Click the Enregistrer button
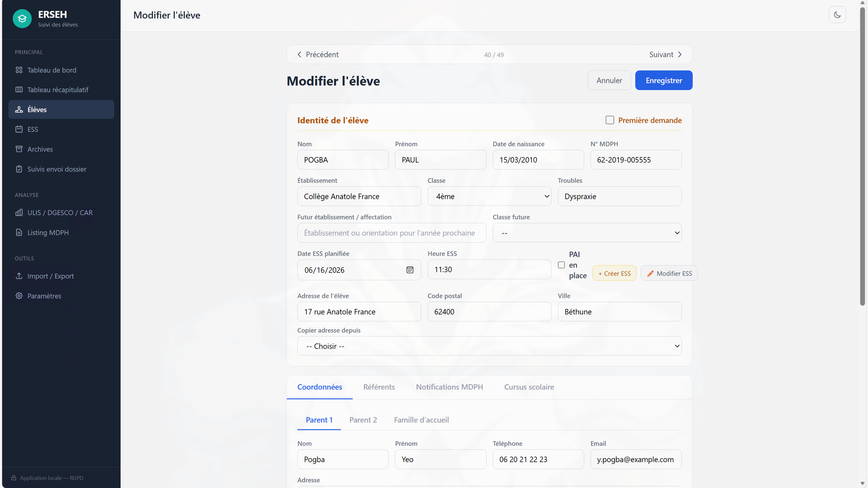The height and width of the screenshot is (488, 868). 663,80
